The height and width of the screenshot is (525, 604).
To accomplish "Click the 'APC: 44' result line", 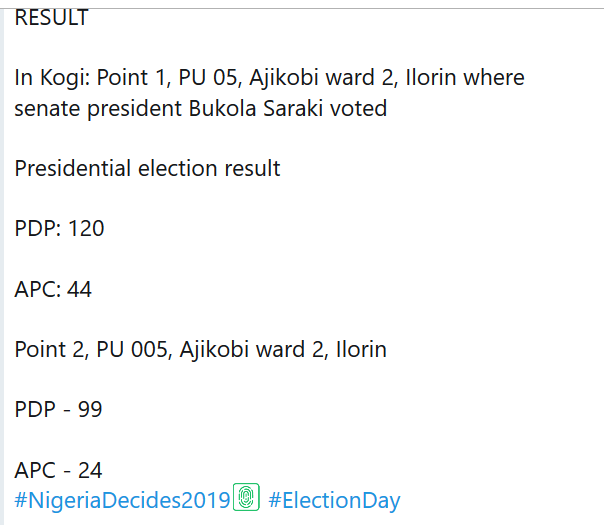I will pyautogui.click(x=53, y=290).
